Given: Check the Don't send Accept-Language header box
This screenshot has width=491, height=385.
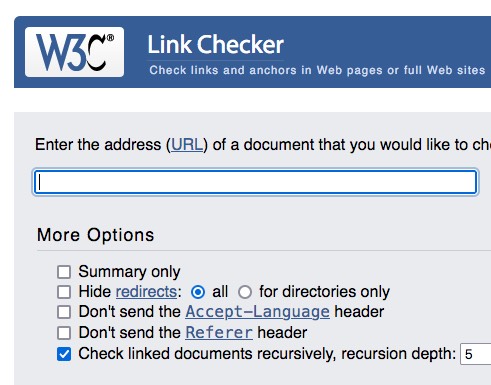Looking at the screenshot, I should pyautogui.click(x=64, y=312).
